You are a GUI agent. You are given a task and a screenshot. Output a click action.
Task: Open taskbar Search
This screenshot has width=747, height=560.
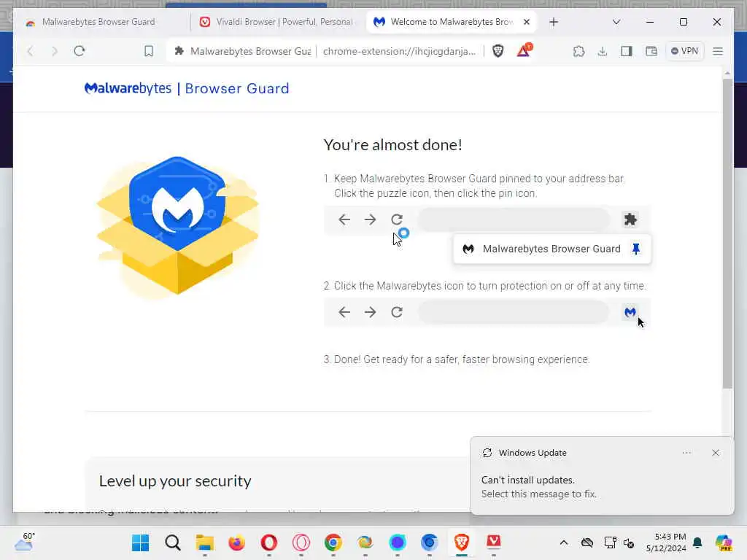173,542
